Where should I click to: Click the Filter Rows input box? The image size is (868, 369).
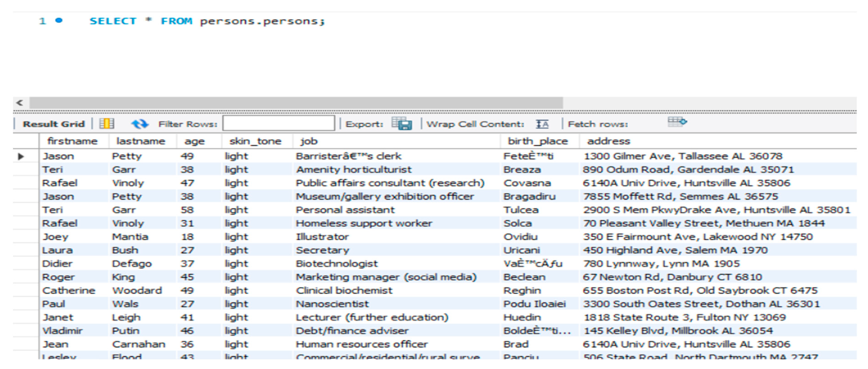click(279, 124)
